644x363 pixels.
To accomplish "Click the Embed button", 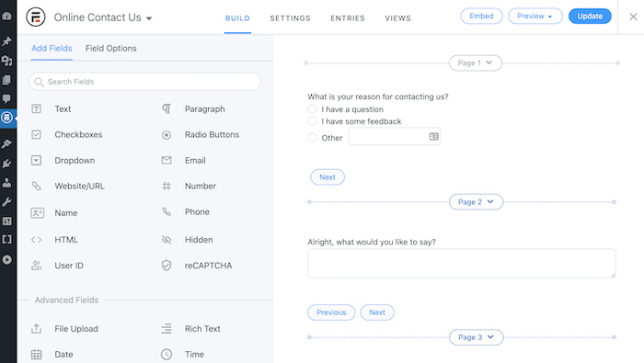I will 481,16.
